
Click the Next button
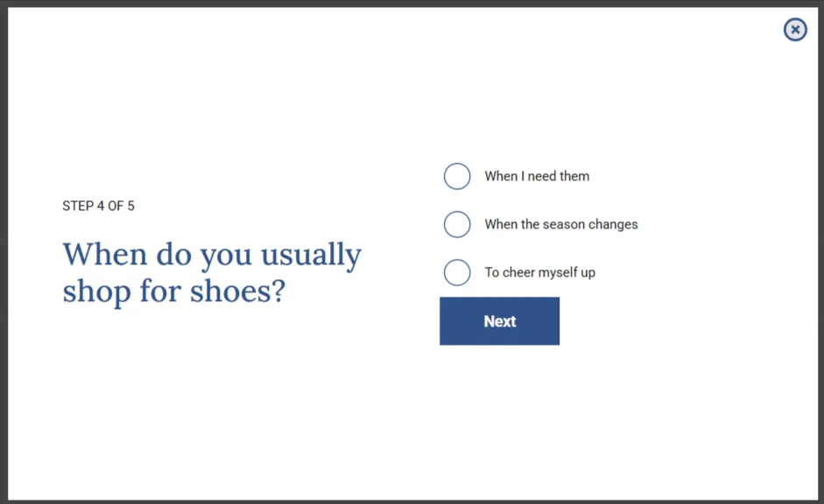[499, 321]
